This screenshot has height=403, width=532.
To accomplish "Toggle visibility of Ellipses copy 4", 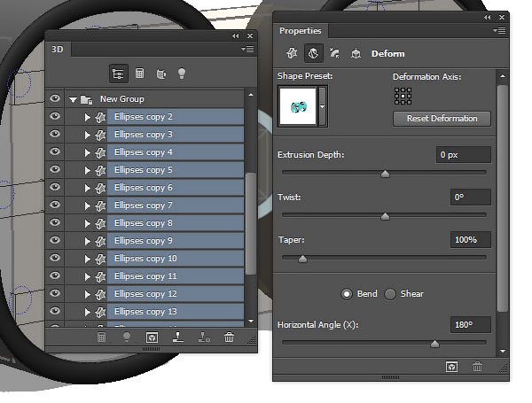I will [x=55, y=151].
